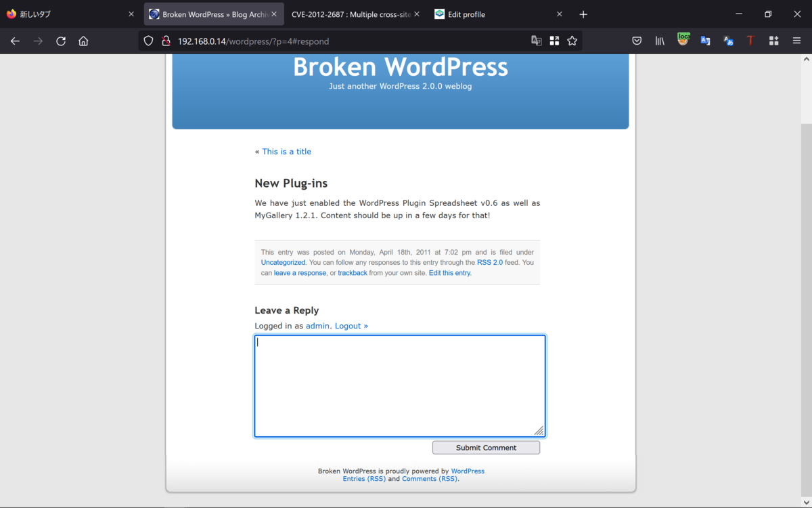Click the QR/grid icon in address bar
Screen dimensions: 812x508
coord(554,41)
